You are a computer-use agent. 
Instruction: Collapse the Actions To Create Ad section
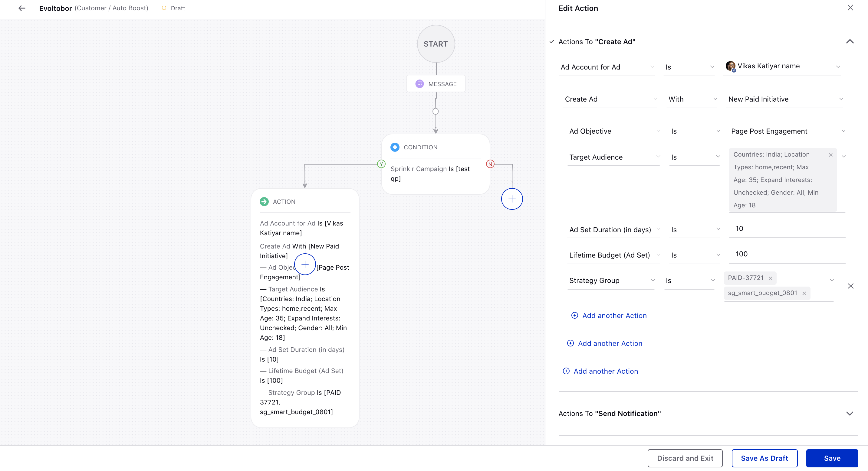point(850,41)
